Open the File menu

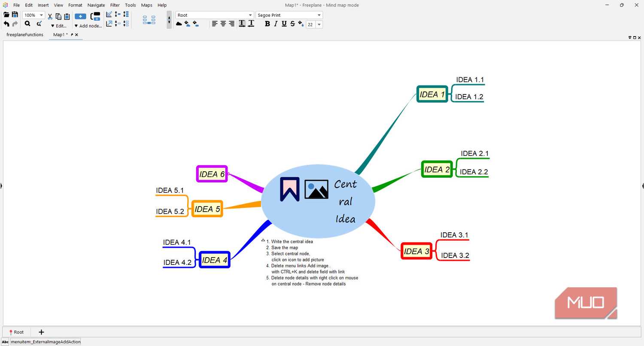[16, 5]
